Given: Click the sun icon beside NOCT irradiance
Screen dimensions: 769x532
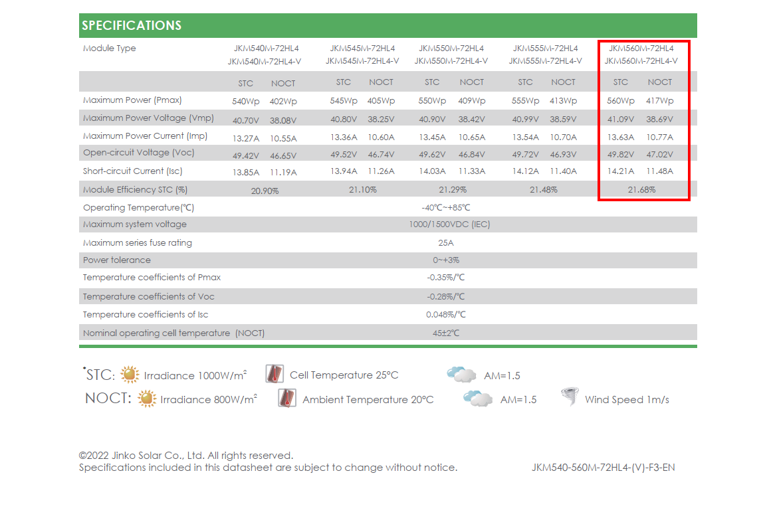Looking at the screenshot, I should pyautogui.click(x=147, y=399).
